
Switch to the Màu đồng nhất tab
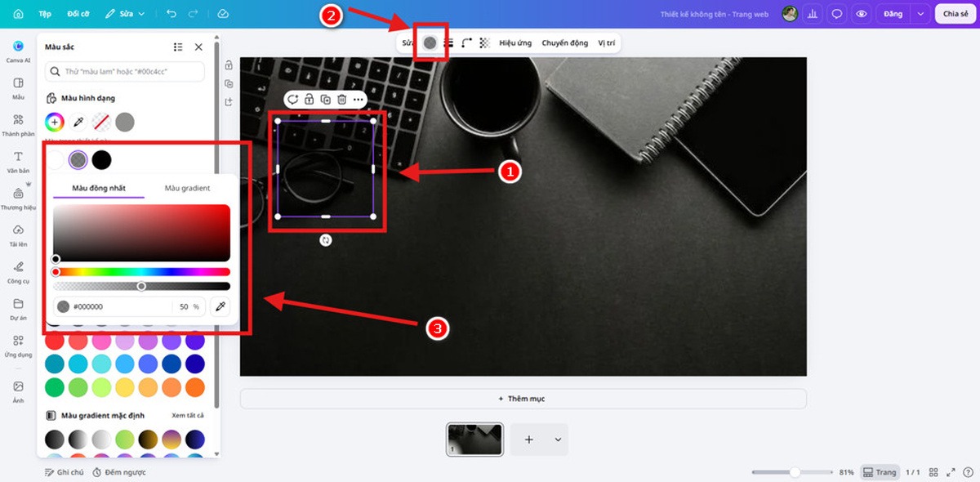click(x=99, y=188)
